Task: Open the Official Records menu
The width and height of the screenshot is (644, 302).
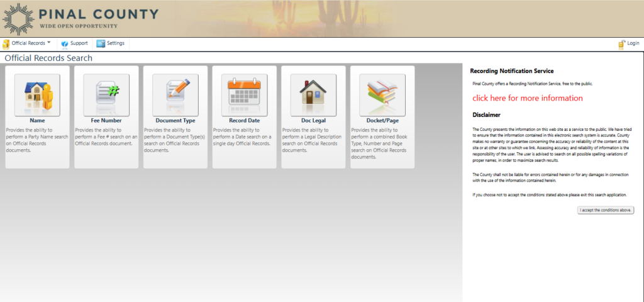Action: click(x=28, y=43)
